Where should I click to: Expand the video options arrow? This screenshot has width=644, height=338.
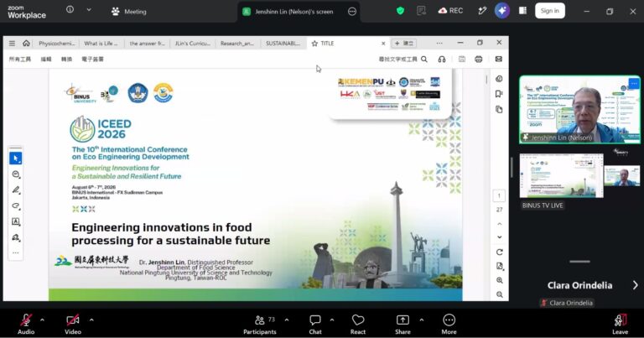pyautogui.click(x=91, y=320)
